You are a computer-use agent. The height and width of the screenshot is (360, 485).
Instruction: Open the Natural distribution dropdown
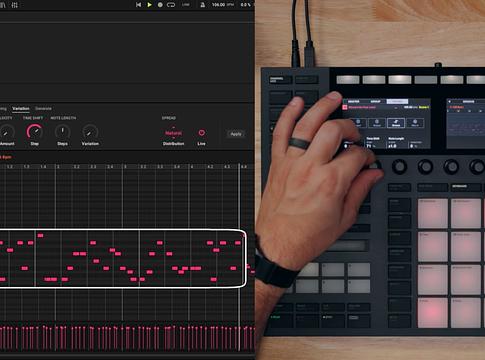(173, 133)
